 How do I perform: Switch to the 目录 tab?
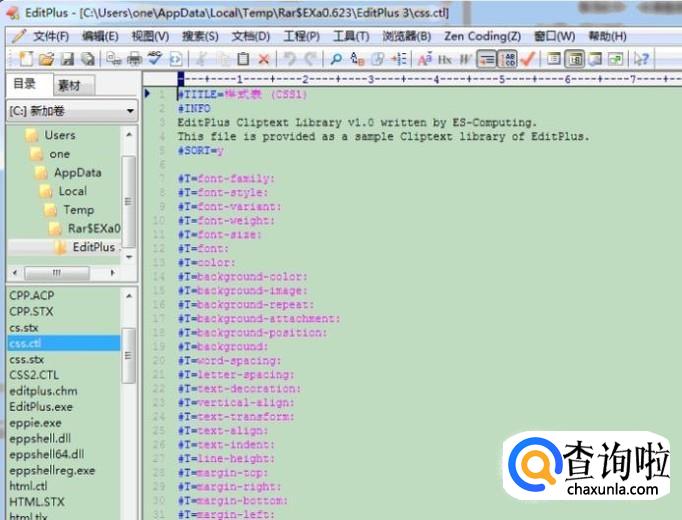29,84
